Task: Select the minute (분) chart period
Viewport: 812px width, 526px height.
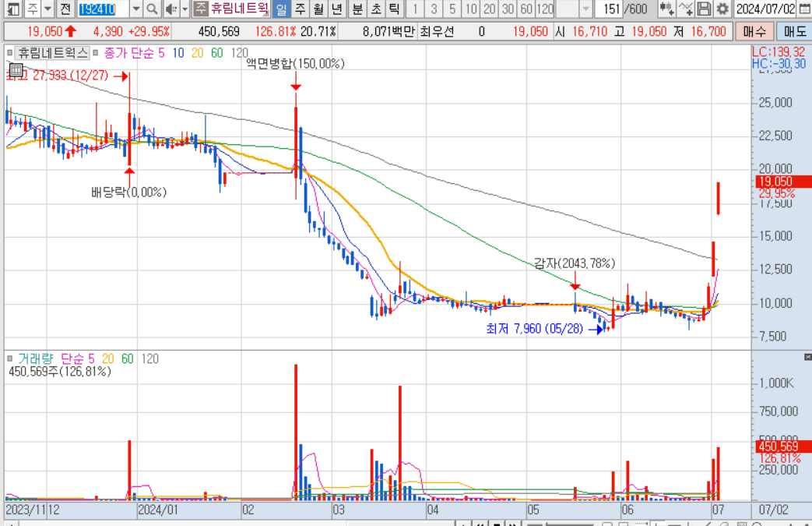Action: point(357,9)
